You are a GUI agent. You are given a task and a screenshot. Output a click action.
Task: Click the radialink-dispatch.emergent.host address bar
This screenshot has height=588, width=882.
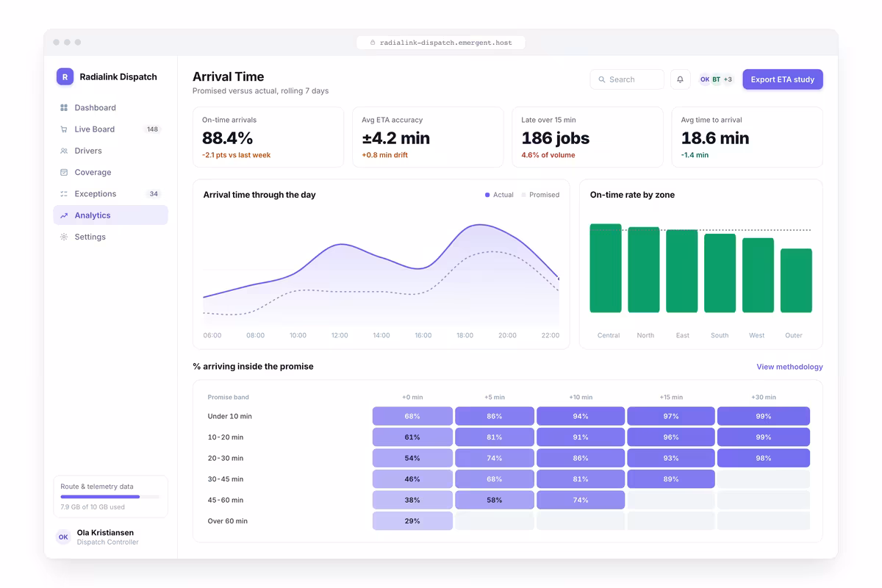pos(441,43)
